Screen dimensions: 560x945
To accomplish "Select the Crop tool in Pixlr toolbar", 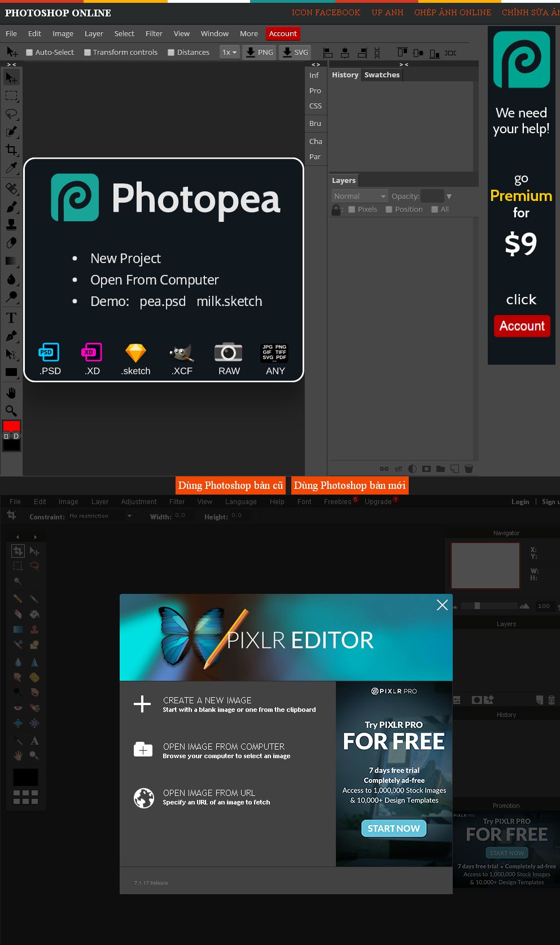I will (x=18, y=551).
